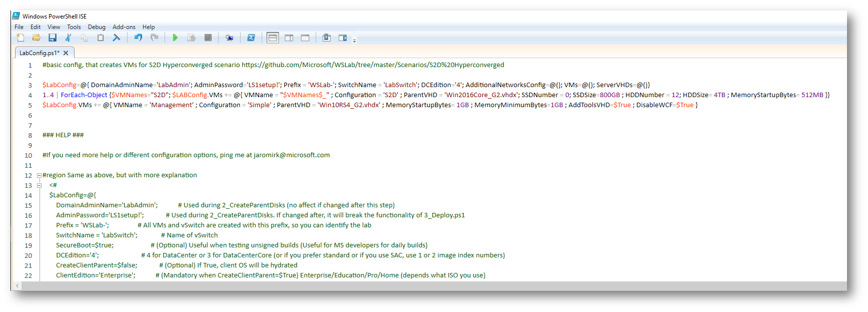Screen dimensions: 868x312
Task: Click 'MemoryStartupBytes= 512MB' in line 4
Action: coord(777,95)
